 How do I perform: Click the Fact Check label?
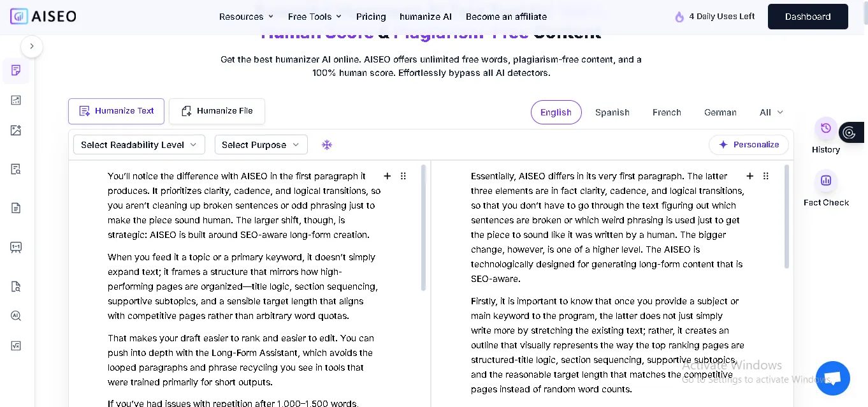click(826, 202)
